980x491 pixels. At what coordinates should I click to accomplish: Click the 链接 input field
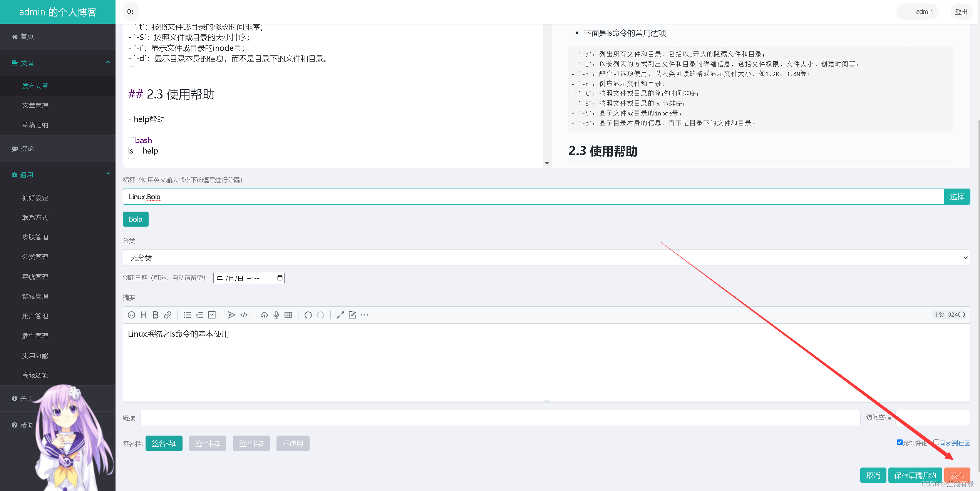pos(500,418)
